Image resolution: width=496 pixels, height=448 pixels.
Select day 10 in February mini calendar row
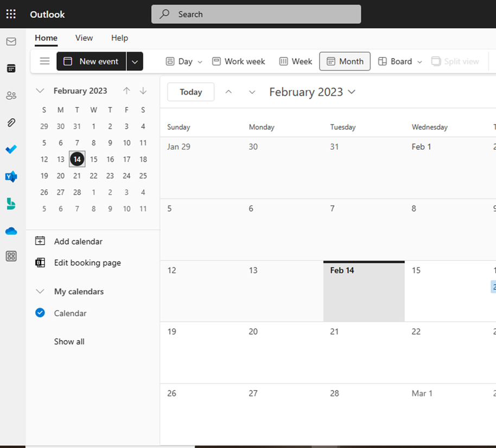(x=126, y=143)
